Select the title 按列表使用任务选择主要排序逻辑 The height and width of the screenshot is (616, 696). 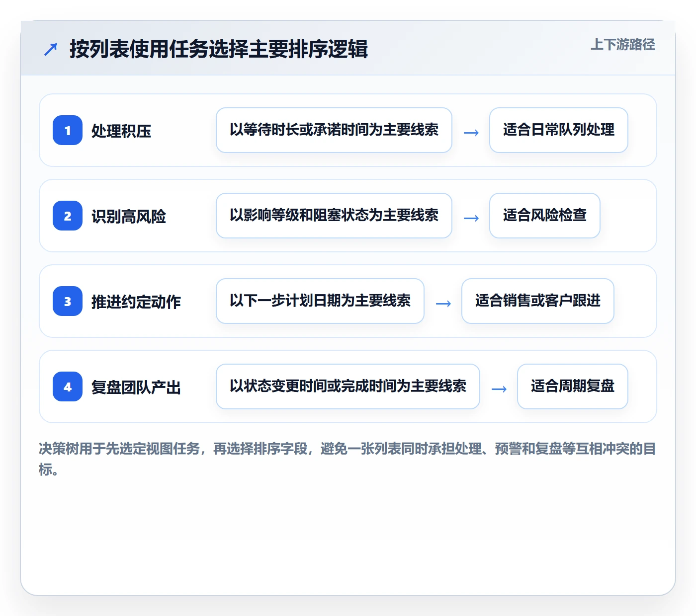click(x=219, y=49)
